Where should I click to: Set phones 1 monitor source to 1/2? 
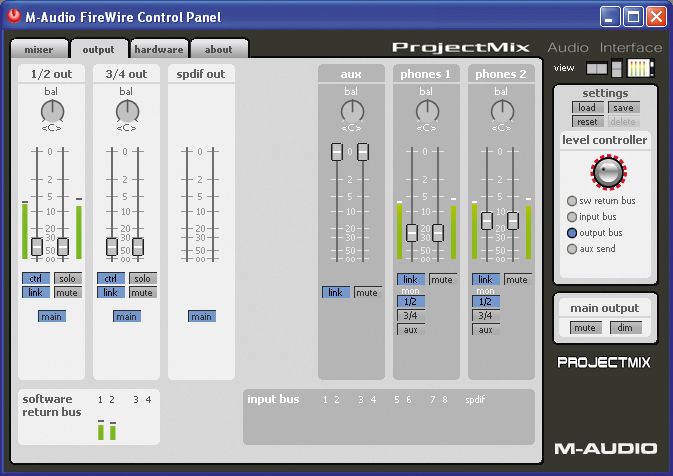tap(411, 301)
